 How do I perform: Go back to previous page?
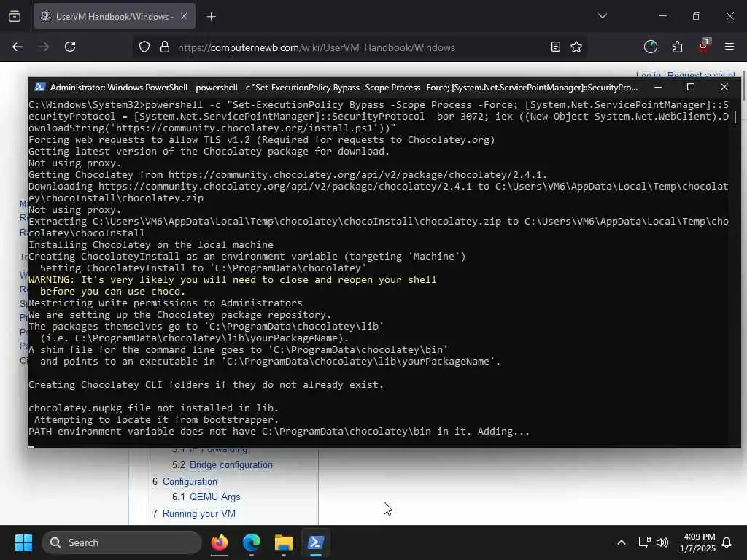(x=18, y=47)
